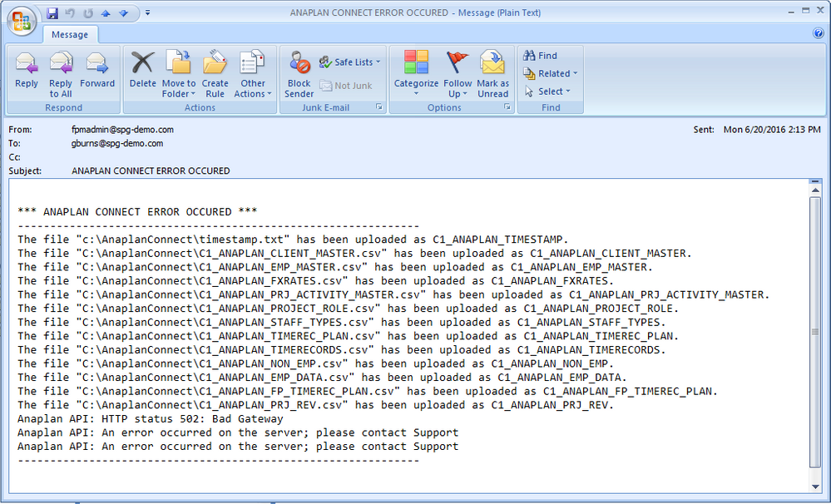Go to previous item with the up arrow

[x=106, y=13]
